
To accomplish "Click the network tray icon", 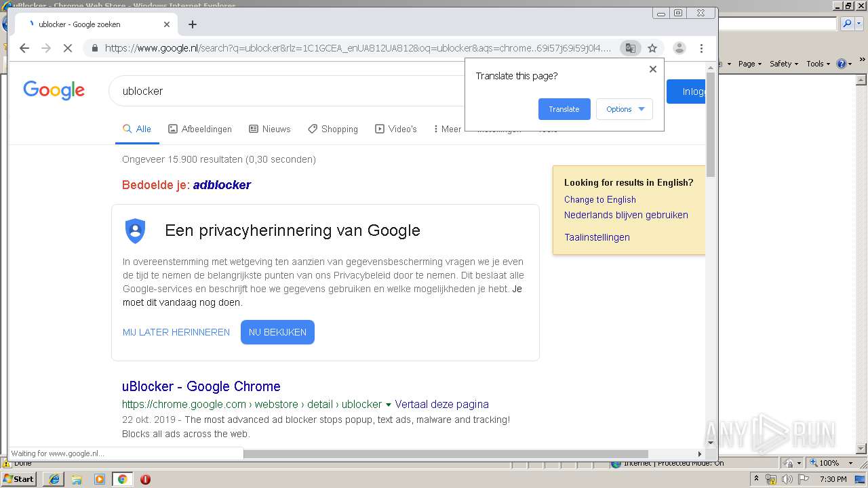I will point(772,479).
